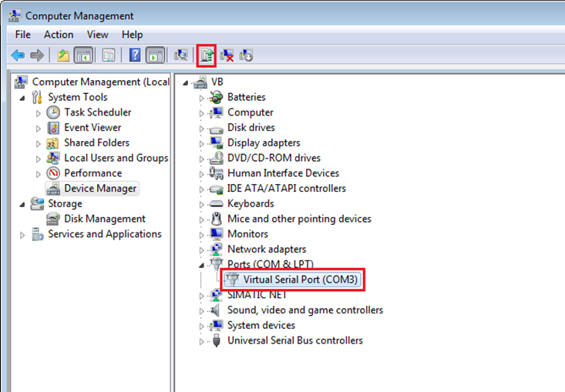
Task: Expand the Disk drives category
Action: click(x=201, y=129)
